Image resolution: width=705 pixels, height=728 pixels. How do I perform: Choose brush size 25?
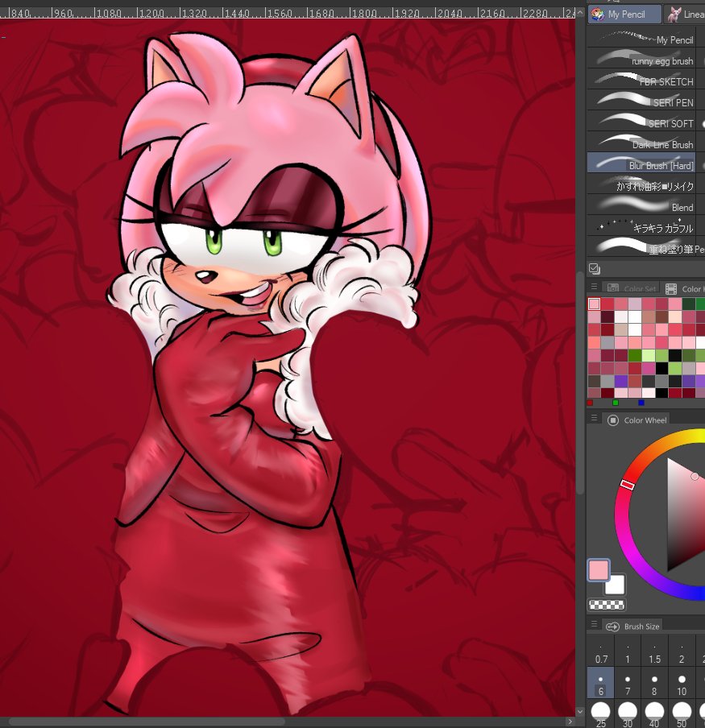point(600,714)
